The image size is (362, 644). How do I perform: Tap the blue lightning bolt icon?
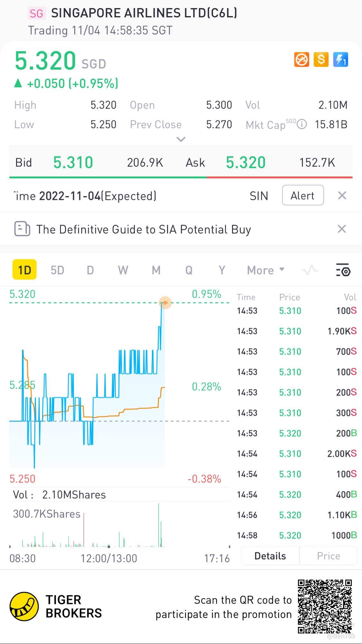pyautogui.click(x=340, y=60)
